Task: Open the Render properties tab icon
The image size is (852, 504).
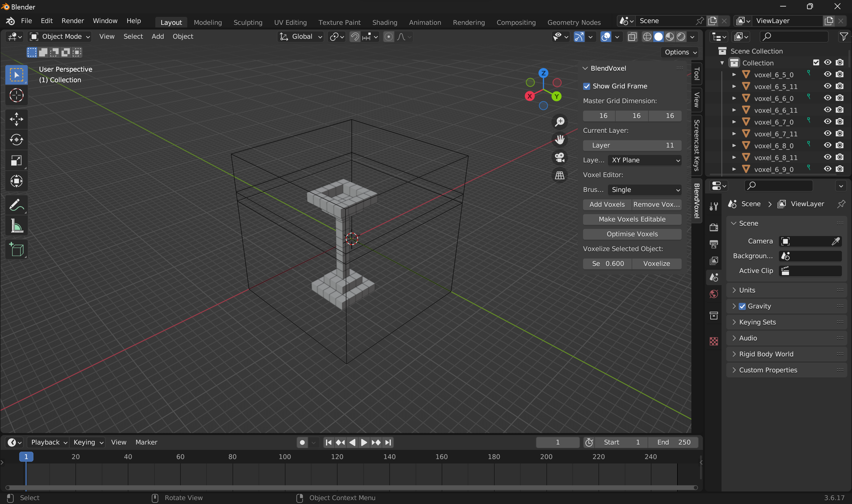Action: (x=714, y=227)
